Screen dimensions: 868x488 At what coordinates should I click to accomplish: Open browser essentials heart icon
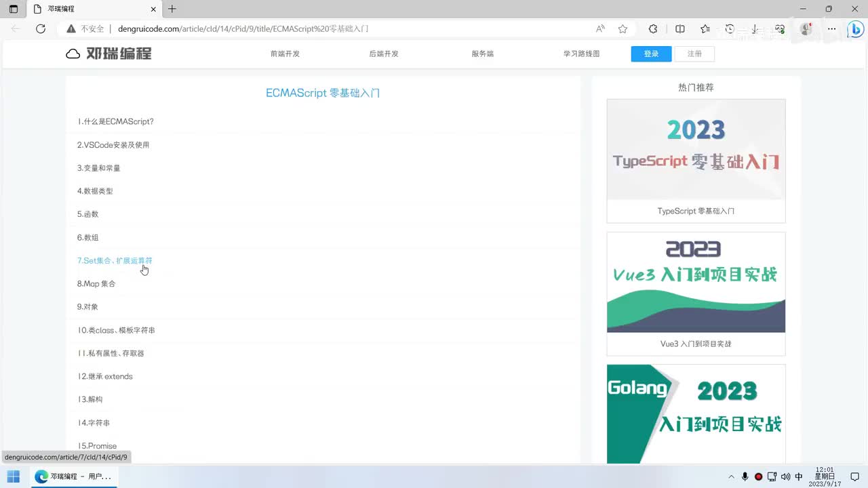[780, 29]
